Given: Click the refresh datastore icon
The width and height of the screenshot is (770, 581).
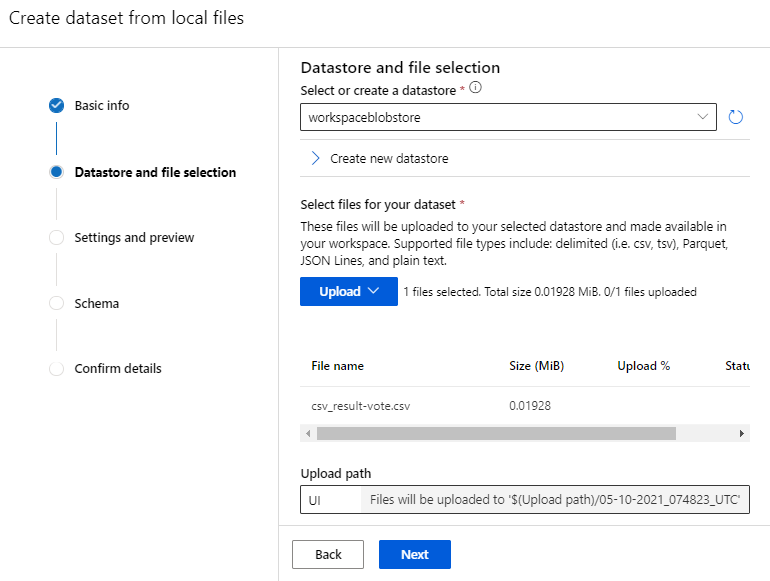Looking at the screenshot, I should click(736, 117).
